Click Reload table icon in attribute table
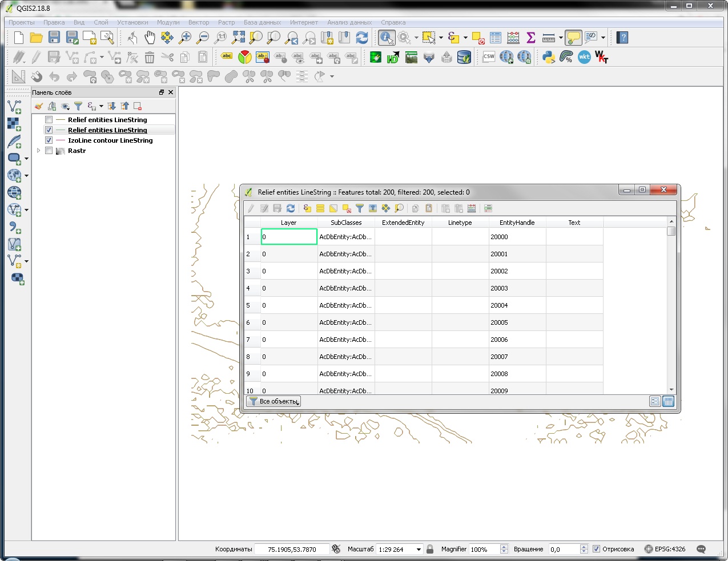This screenshot has height=561, width=728. (291, 208)
